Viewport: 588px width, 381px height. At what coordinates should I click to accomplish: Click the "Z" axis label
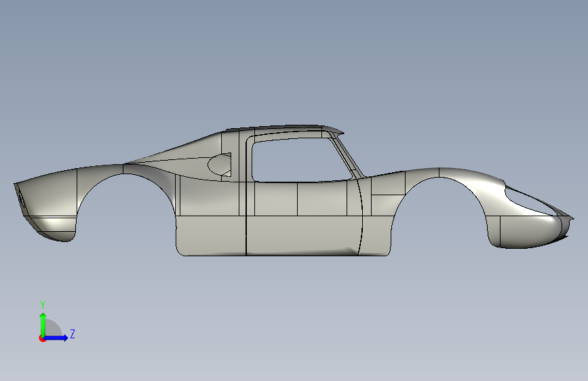(73, 334)
